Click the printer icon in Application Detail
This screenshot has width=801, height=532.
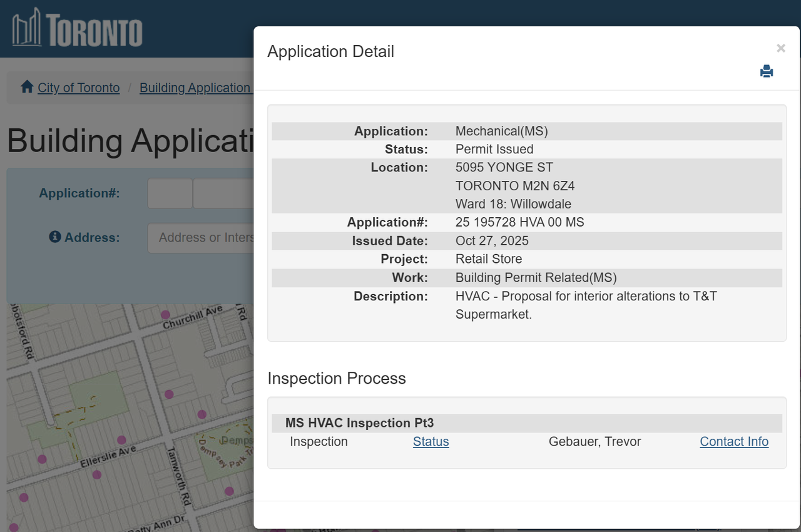(767, 71)
